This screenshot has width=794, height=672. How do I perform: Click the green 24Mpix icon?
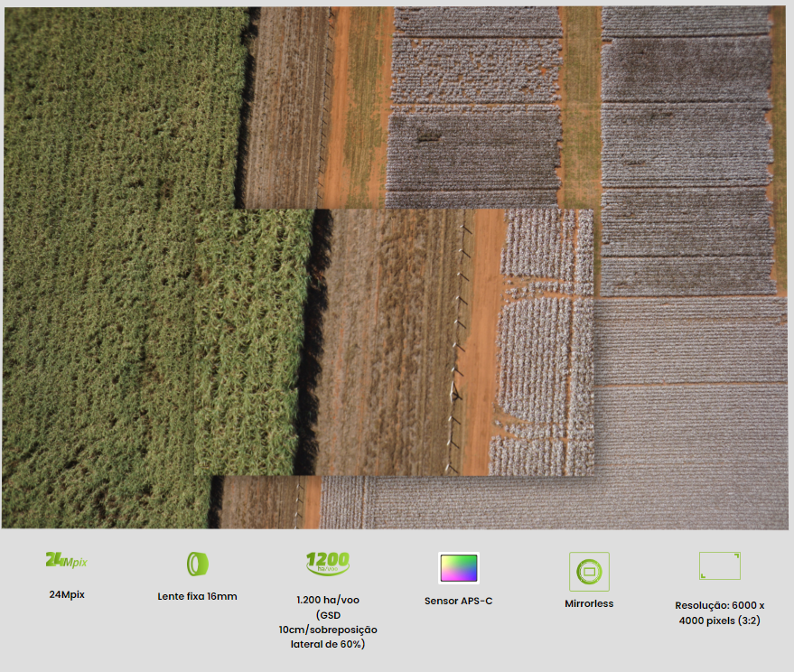(66, 560)
